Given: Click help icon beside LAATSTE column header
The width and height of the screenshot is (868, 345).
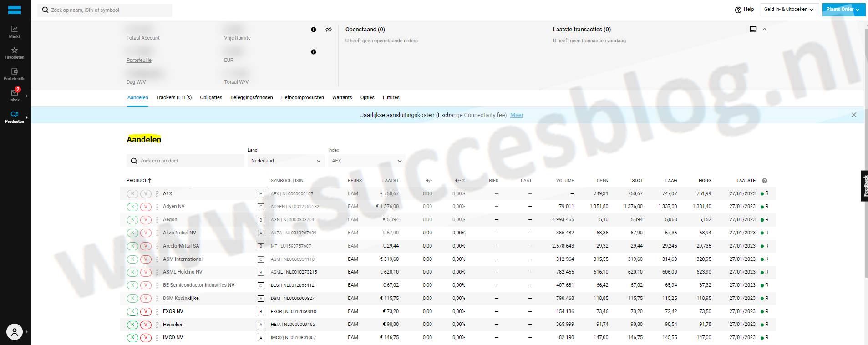Looking at the screenshot, I should click(765, 181).
